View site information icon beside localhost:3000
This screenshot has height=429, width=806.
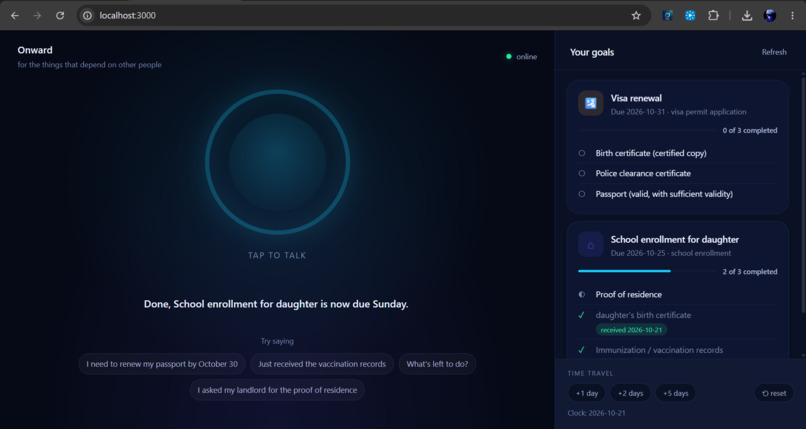click(x=87, y=15)
